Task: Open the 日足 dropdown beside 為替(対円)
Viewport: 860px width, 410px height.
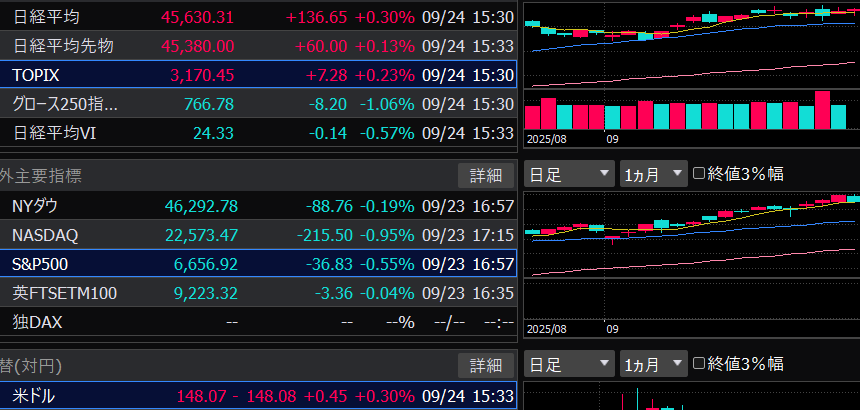Action: [568, 364]
